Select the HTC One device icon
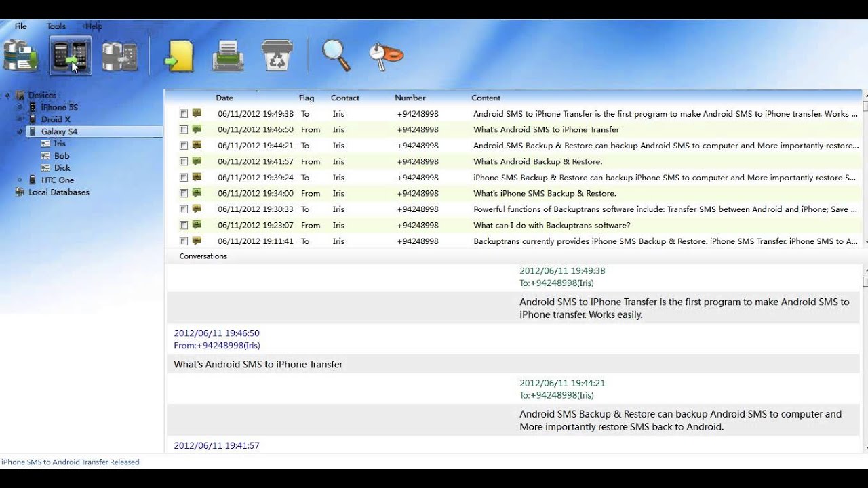This screenshot has height=488, width=868. [x=32, y=180]
